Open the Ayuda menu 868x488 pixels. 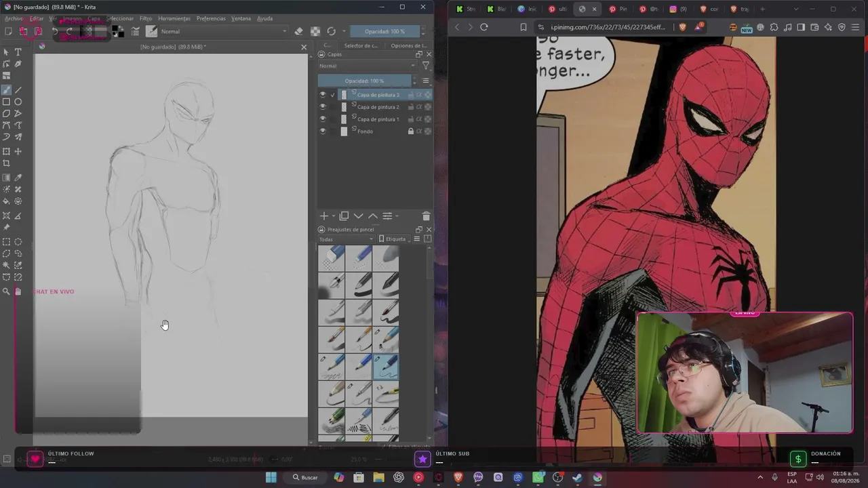click(x=264, y=18)
